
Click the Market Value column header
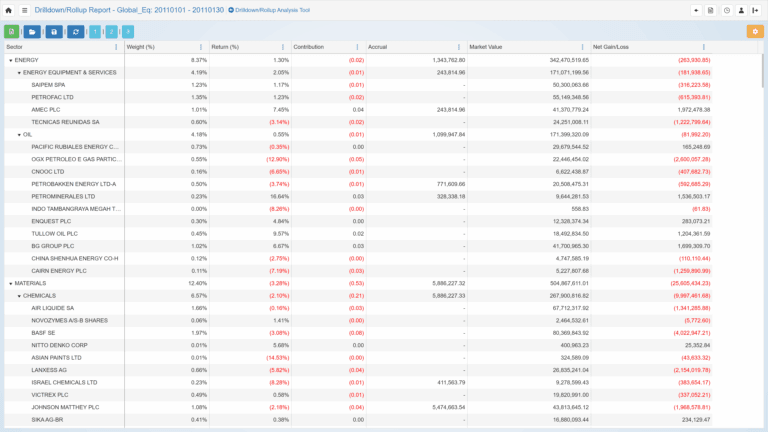pos(487,47)
